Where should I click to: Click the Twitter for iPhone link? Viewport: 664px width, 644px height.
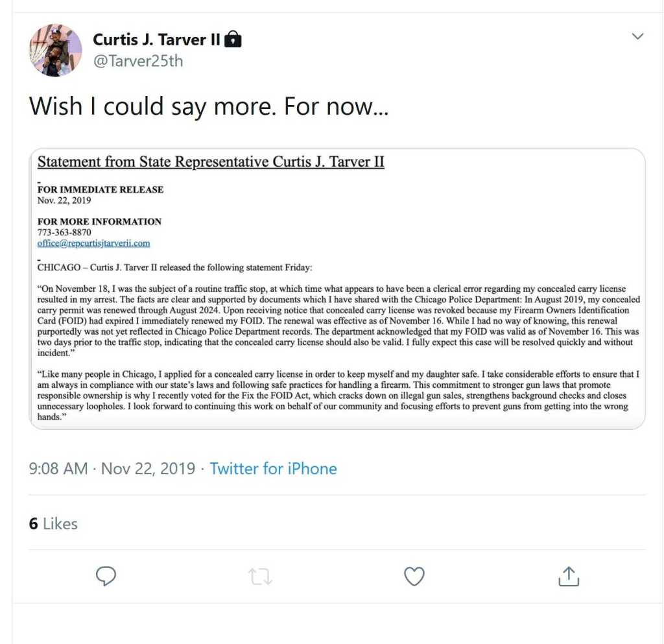coord(273,469)
